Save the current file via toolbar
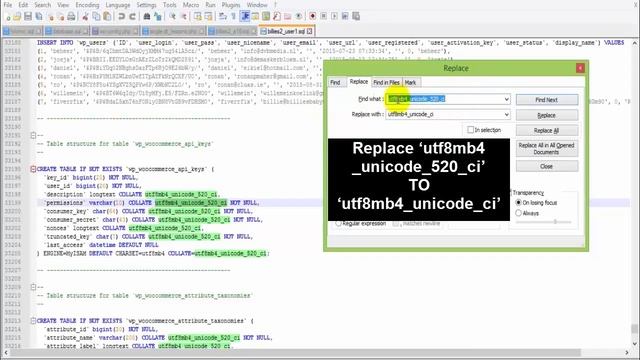Viewport: 640px width, 360px height. 28,16
